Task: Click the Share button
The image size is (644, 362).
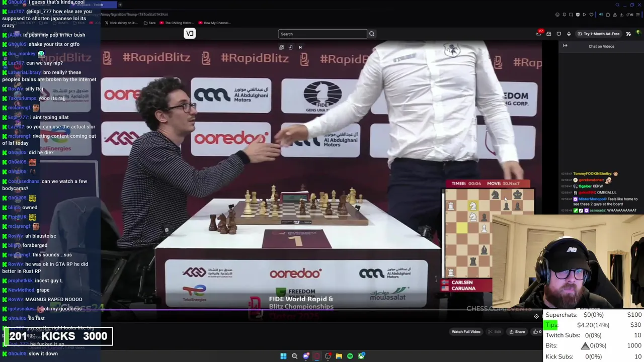Action: coord(517,332)
